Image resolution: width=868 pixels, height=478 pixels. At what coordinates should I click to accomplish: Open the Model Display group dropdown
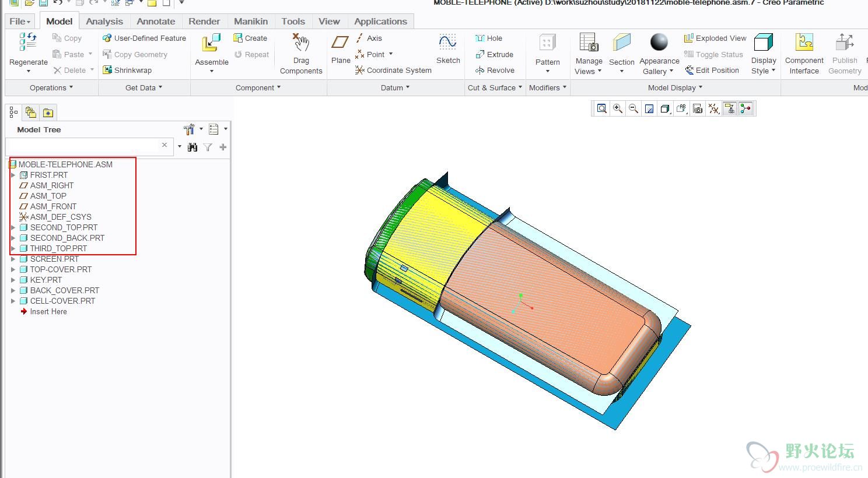tap(675, 87)
